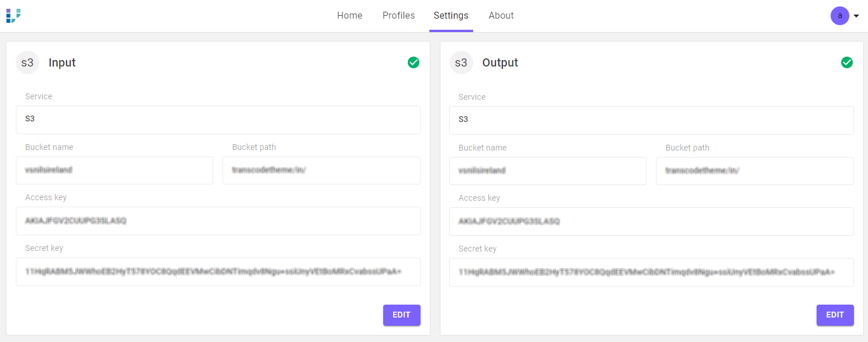Viewport: 868px width, 342px height.
Task: Go to the About tab
Action: (x=501, y=16)
